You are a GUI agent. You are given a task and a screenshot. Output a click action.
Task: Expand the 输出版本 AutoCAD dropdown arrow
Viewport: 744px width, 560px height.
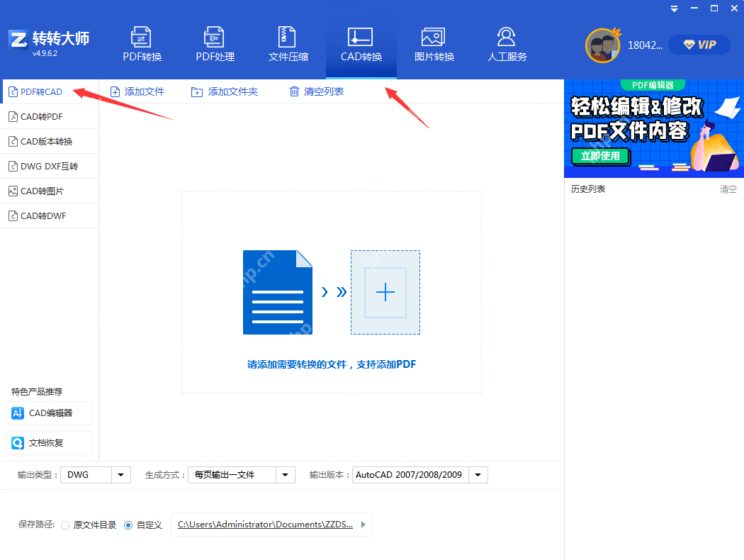coord(478,474)
